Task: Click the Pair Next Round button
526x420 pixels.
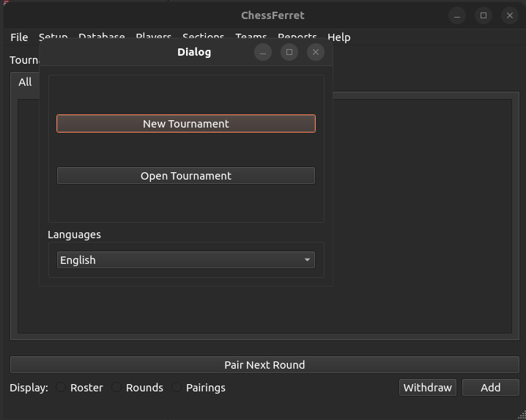Action: tap(264, 364)
